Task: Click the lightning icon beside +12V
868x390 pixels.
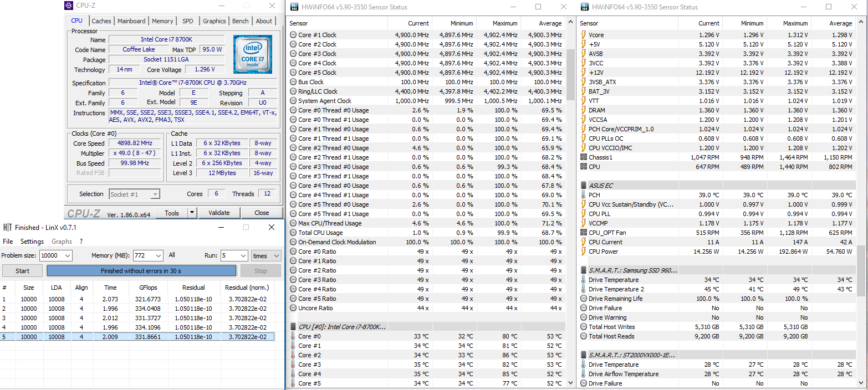Action: pos(583,73)
